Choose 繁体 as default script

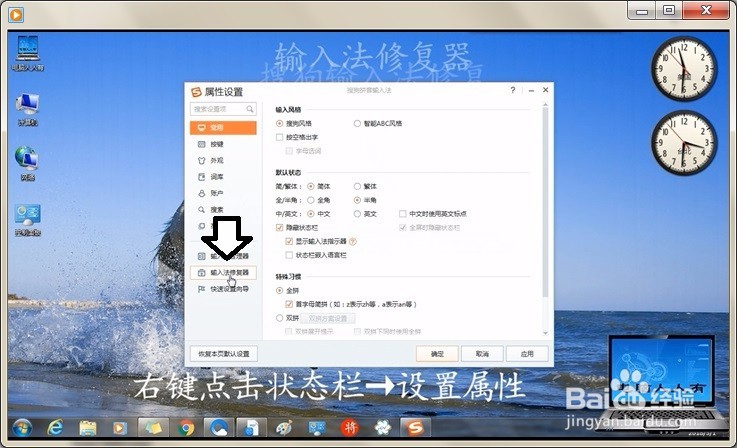click(357, 186)
